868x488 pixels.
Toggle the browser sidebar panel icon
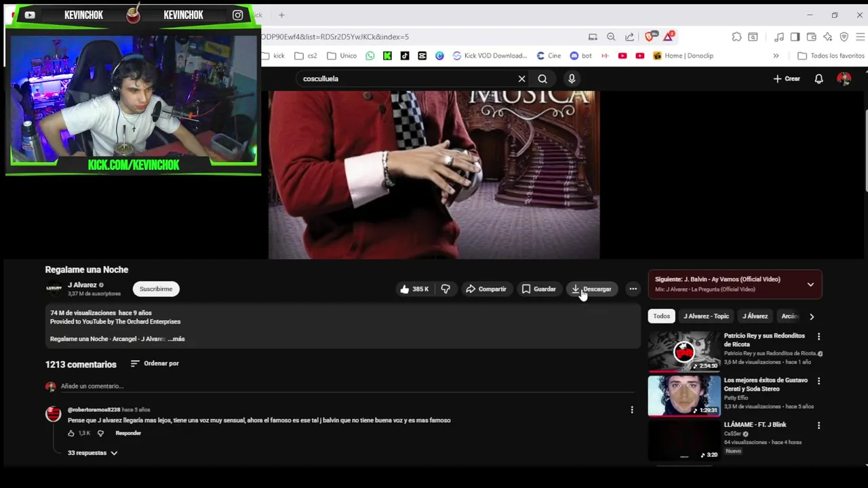pyautogui.click(x=795, y=37)
